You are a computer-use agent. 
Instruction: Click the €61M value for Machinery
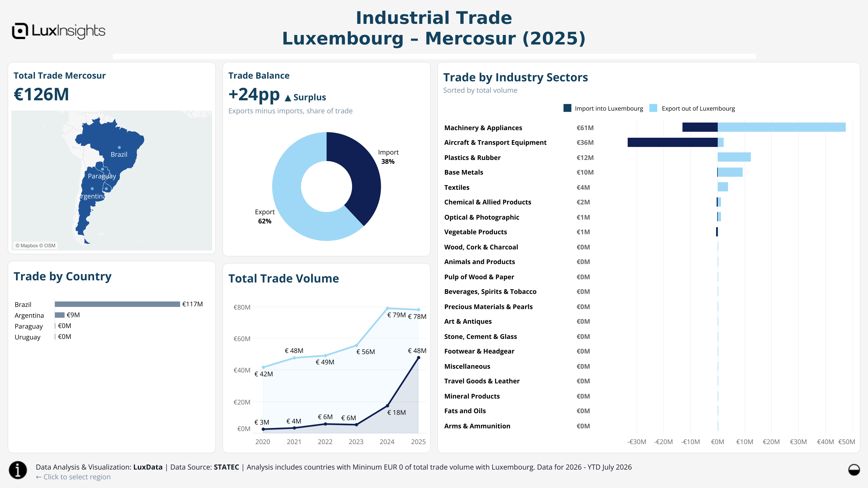pyautogui.click(x=585, y=128)
